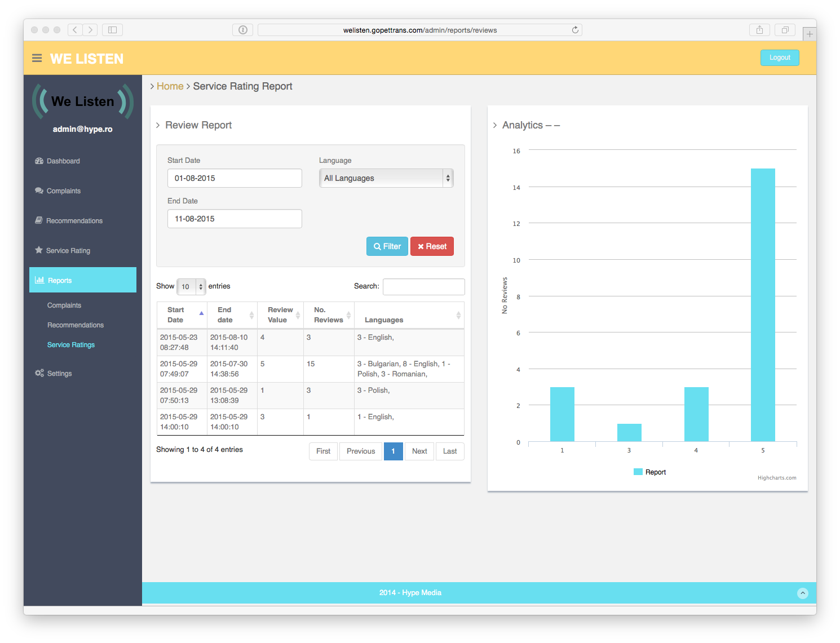
Task: Open Complaints chat icon in sidebar
Action: pyautogui.click(x=39, y=191)
